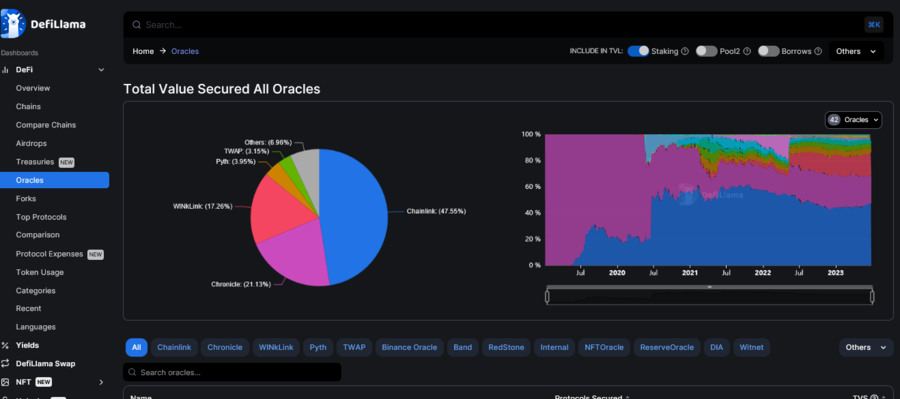Expand the NFT sidebar section
900x399 pixels.
[101, 382]
